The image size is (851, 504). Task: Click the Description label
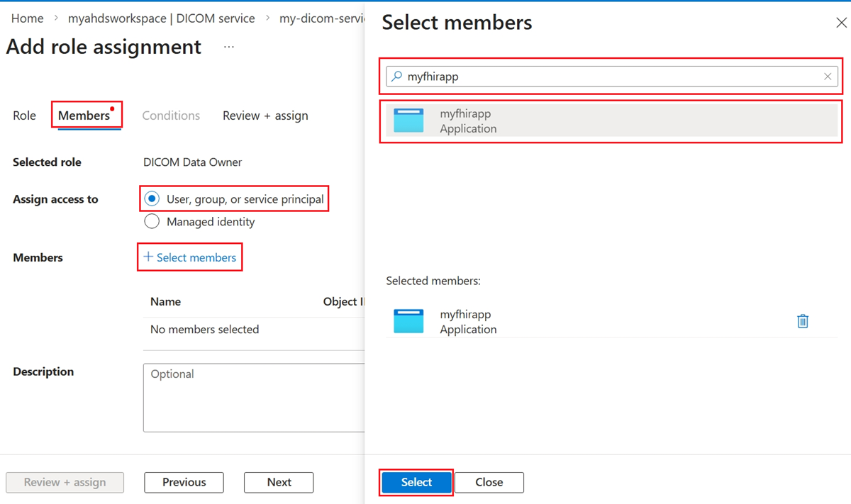coord(43,371)
